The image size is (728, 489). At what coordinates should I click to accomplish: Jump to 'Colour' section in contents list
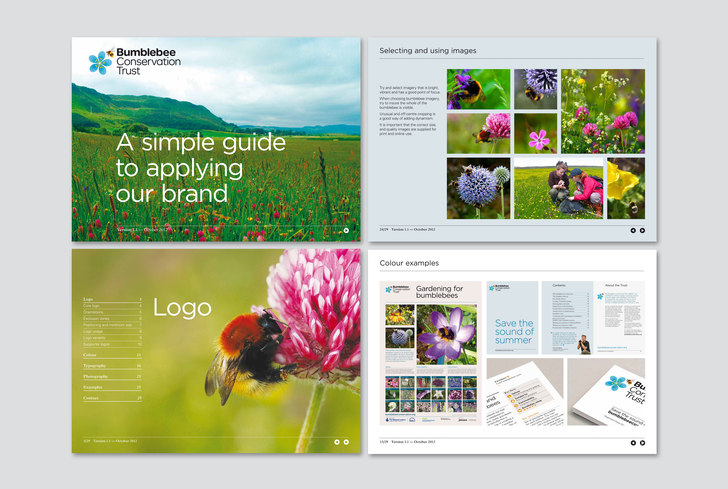(112, 355)
